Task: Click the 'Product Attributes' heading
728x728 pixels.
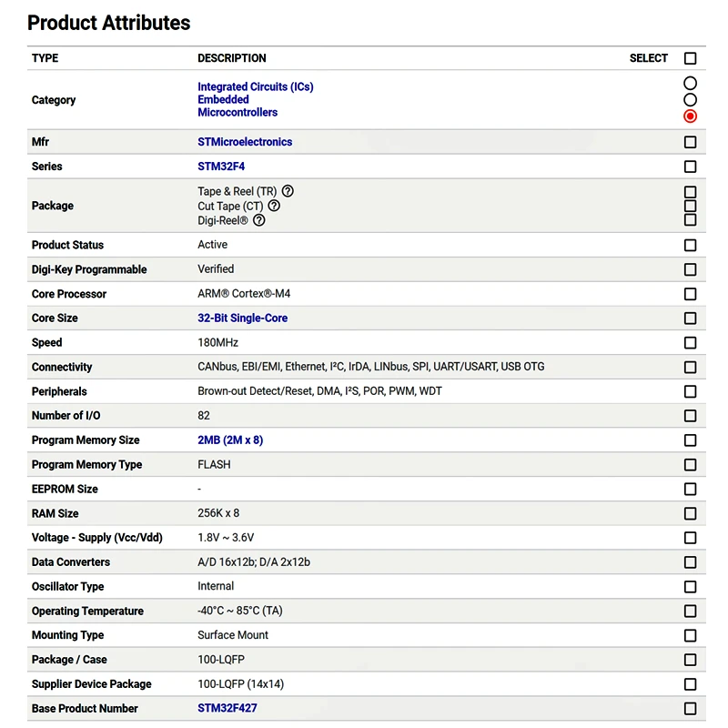Action: point(108,22)
